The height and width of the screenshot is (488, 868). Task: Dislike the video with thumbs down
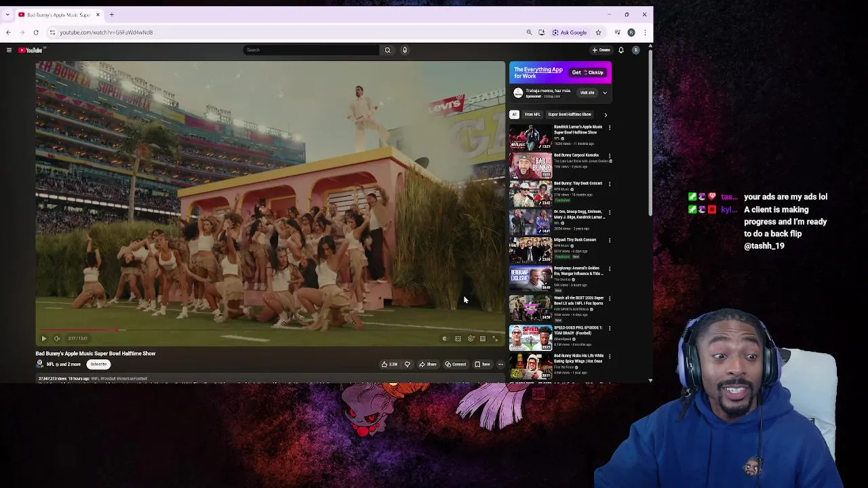click(407, 365)
